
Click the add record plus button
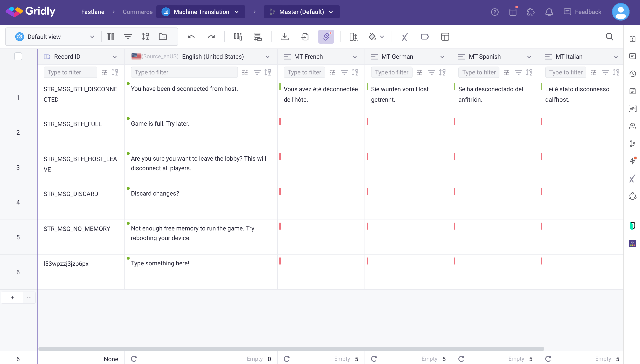coord(12,297)
